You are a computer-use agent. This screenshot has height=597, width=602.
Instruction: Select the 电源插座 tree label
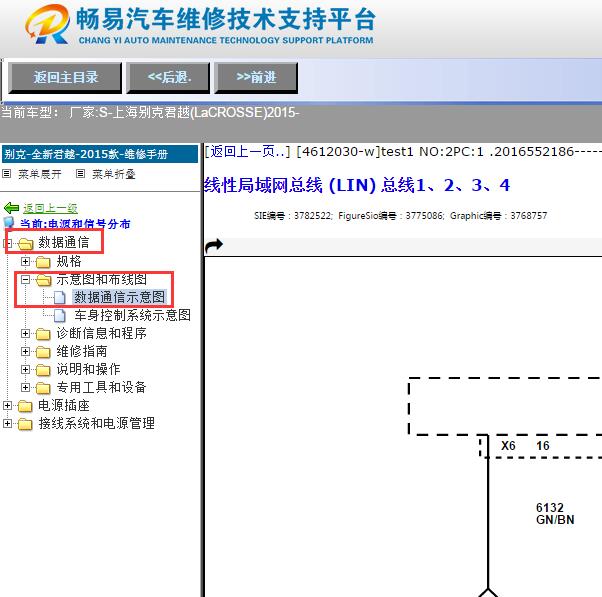(x=64, y=405)
